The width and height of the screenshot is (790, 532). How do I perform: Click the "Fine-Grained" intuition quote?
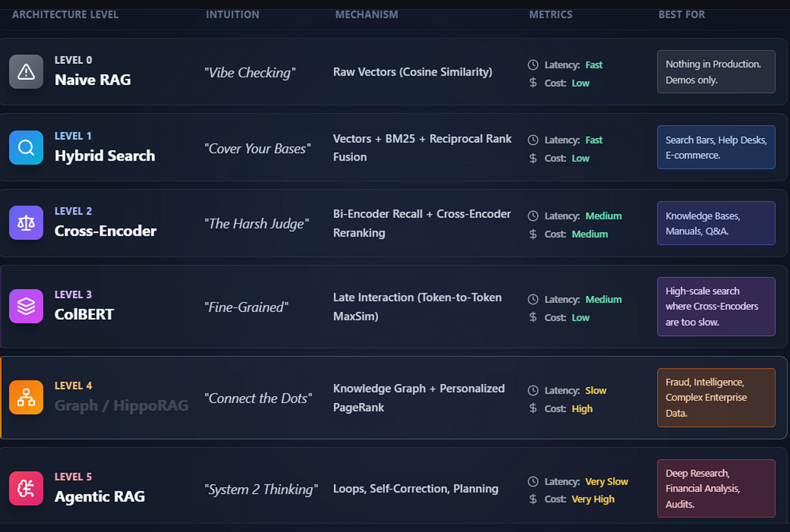tap(246, 307)
